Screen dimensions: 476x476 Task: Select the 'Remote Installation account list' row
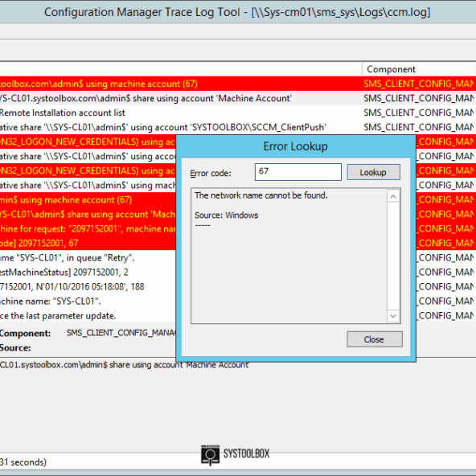[238, 113]
